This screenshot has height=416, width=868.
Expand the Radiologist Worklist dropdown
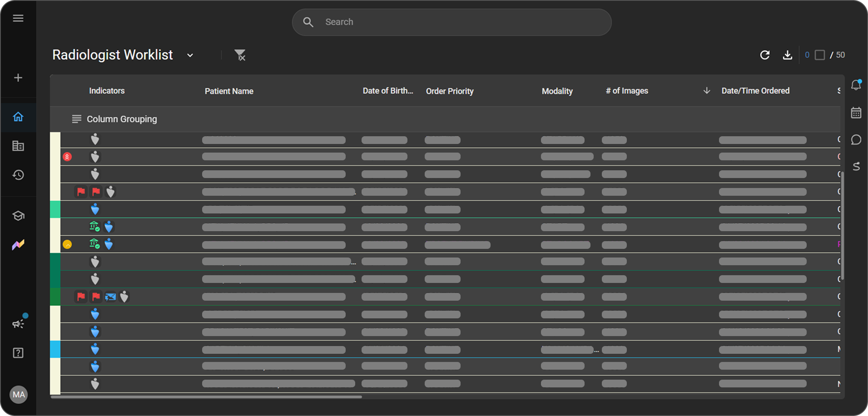click(190, 55)
